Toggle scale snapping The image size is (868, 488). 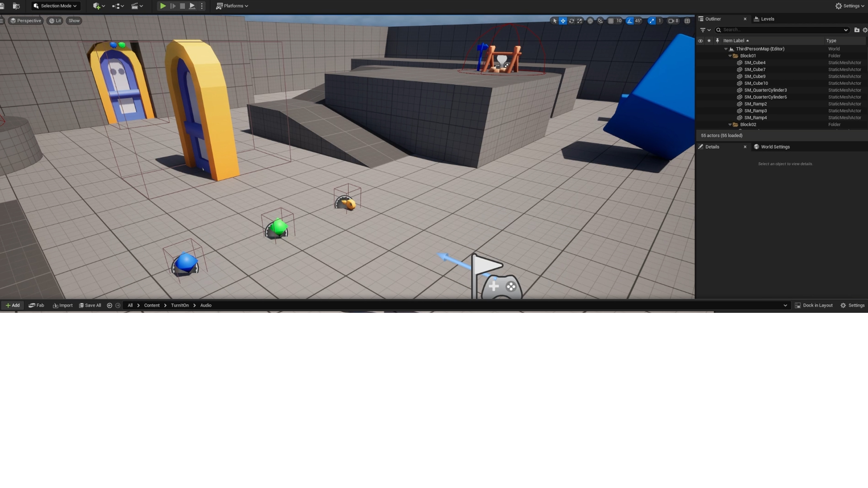652,21
